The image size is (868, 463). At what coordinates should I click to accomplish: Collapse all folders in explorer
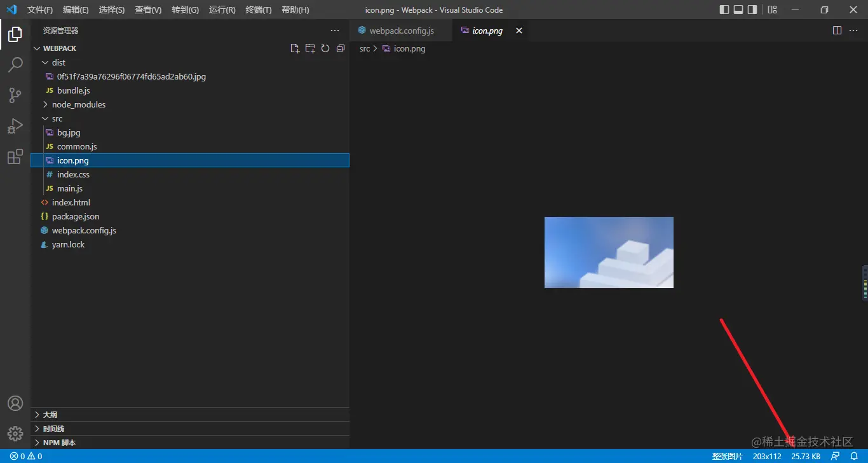click(341, 48)
